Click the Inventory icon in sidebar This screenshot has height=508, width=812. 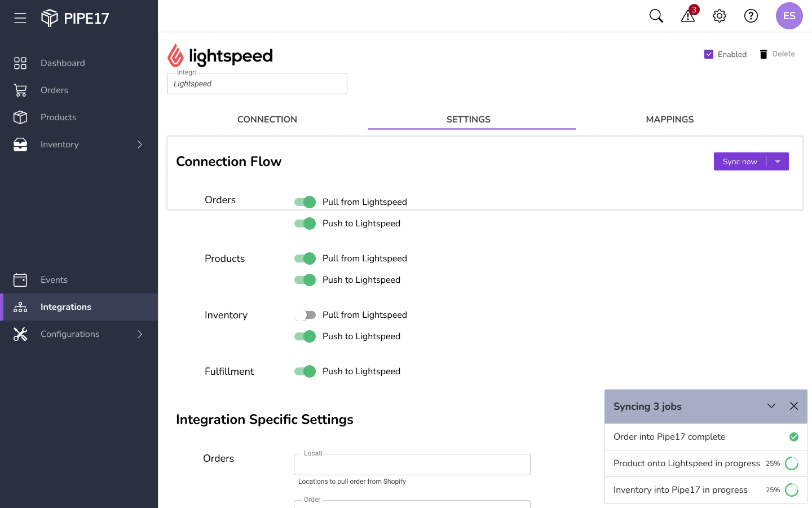(20, 144)
